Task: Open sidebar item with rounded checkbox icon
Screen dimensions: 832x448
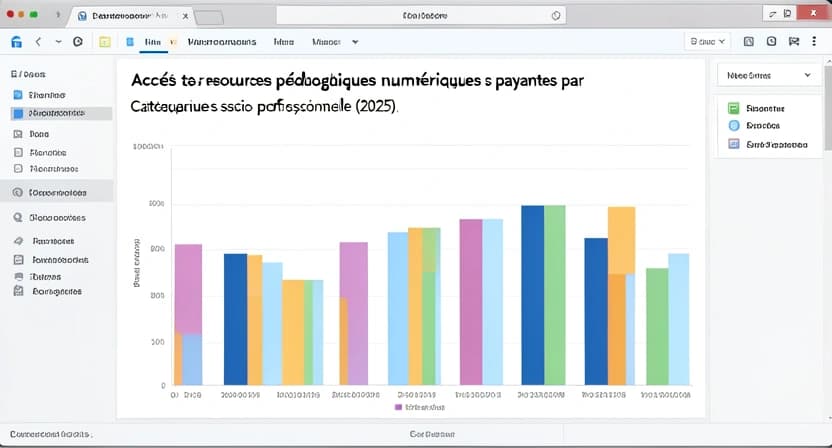Action: point(46,169)
